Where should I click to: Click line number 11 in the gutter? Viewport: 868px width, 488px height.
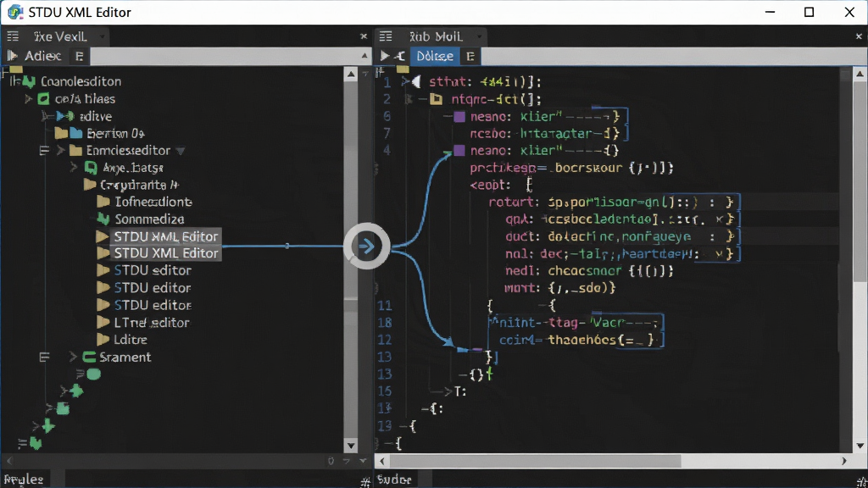click(x=385, y=305)
